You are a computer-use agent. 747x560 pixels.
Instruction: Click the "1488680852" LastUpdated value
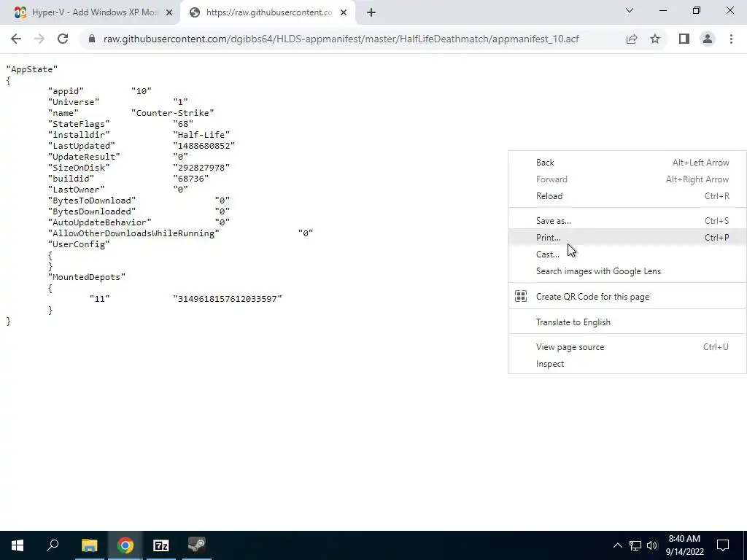pyautogui.click(x=204, y=146)
